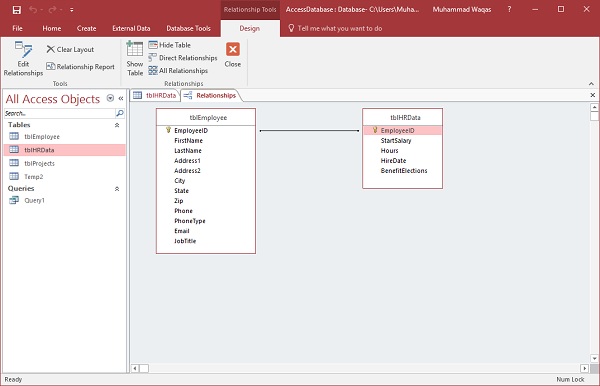
Task: Open the Edit Relationships tool
Action: click(x=23, y=59)
